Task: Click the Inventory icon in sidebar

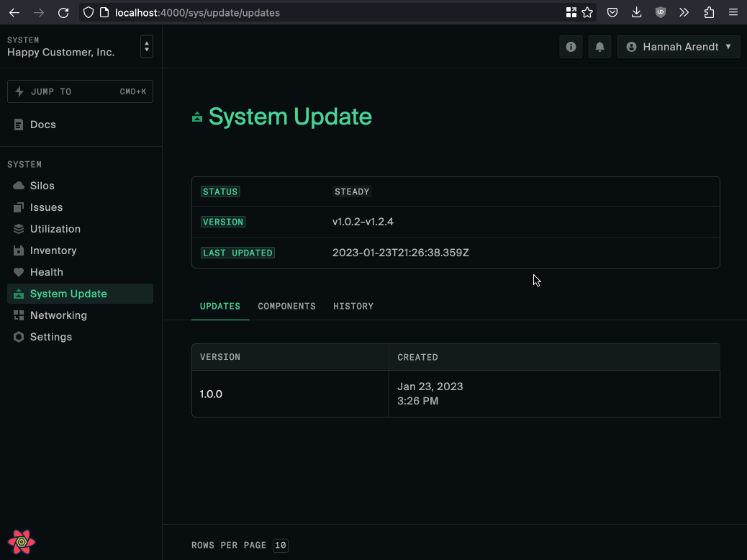Action: pyautogui.click(x=19, y=250)
